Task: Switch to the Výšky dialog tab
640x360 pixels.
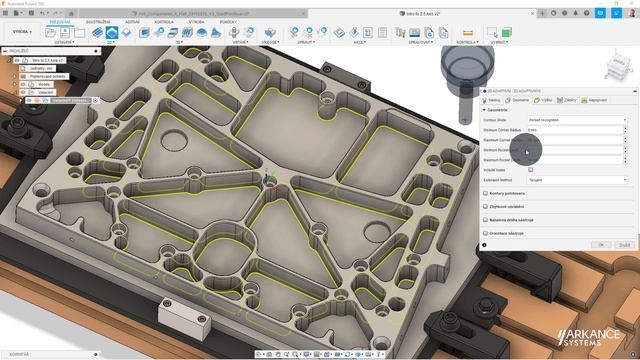Action: pos(543,100)
